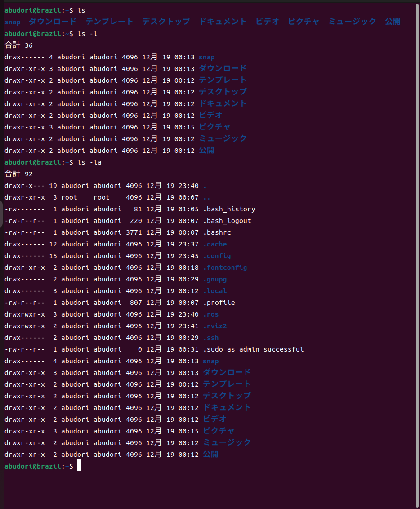
Task: Click the 01:05 time of .bash_history
Action: [x=188, y=209]
